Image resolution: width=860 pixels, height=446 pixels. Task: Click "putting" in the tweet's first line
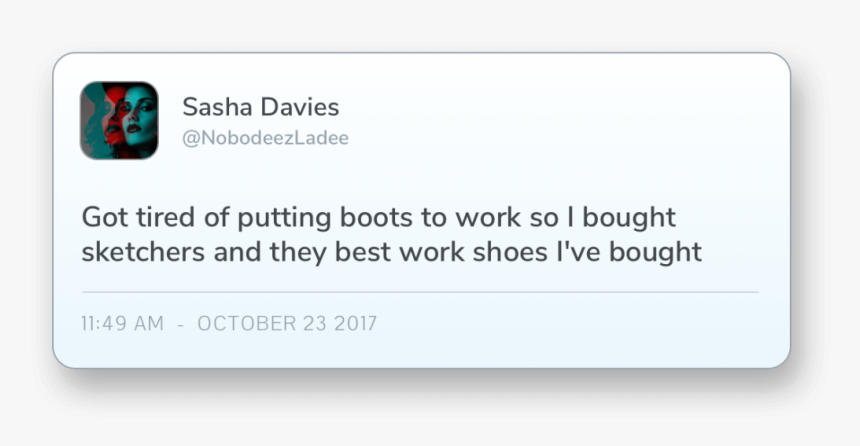[x=284, y=218]
